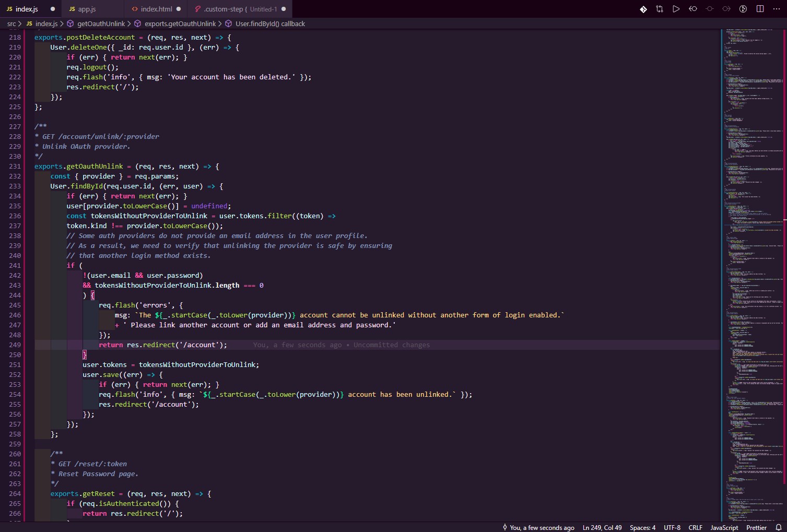The height and width of the screenshot is (532, 787).
Task: Click line number 249 in gutter
Action: point(15,345)
